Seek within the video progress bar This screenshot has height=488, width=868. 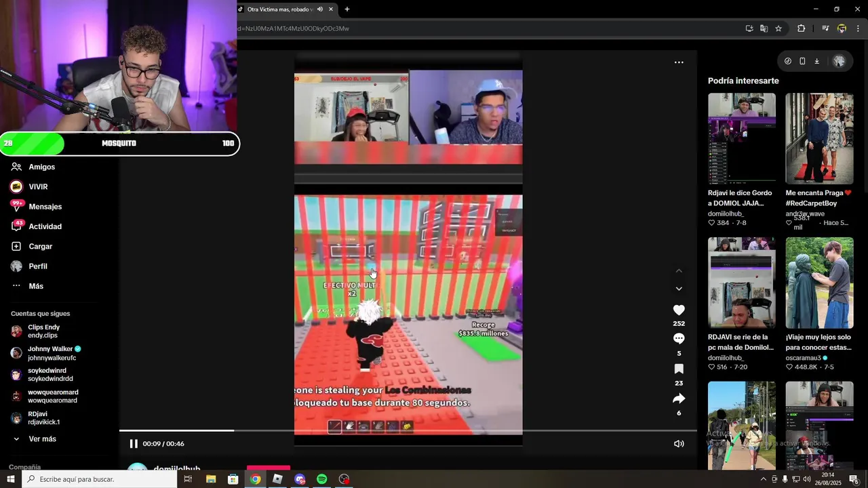(408, 430)
